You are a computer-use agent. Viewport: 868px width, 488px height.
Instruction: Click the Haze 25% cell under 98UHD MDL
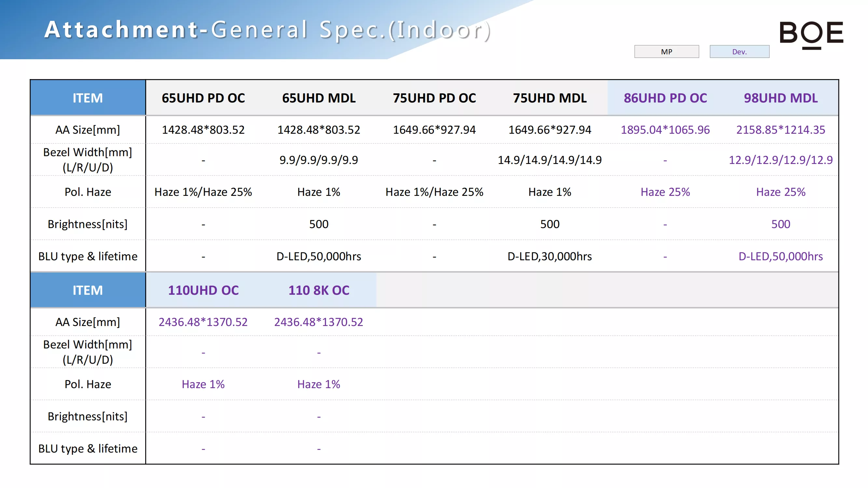[x=781, y=192]
